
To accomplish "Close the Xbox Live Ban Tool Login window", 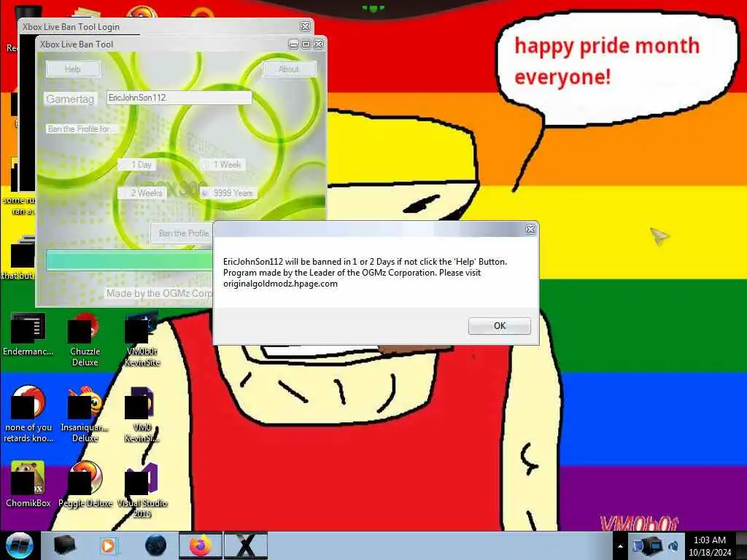I will click(305, 27).
